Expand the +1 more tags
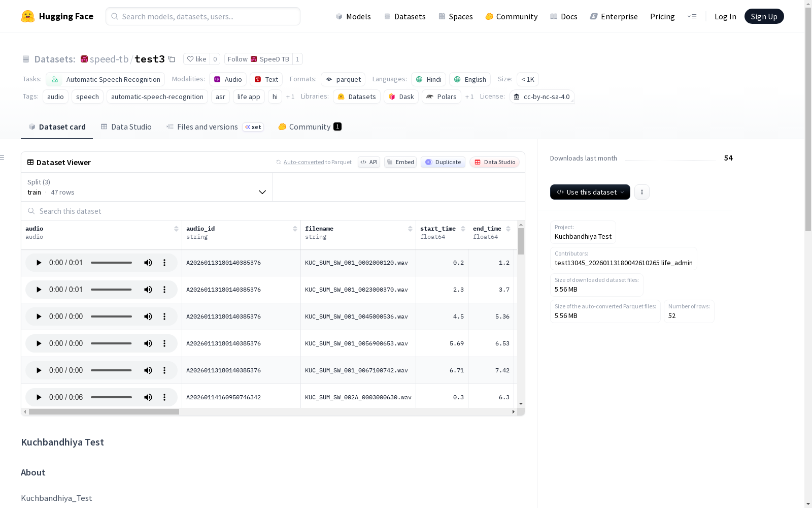The width and height of the screenshot is (812, 508). [x=290, y=97]
